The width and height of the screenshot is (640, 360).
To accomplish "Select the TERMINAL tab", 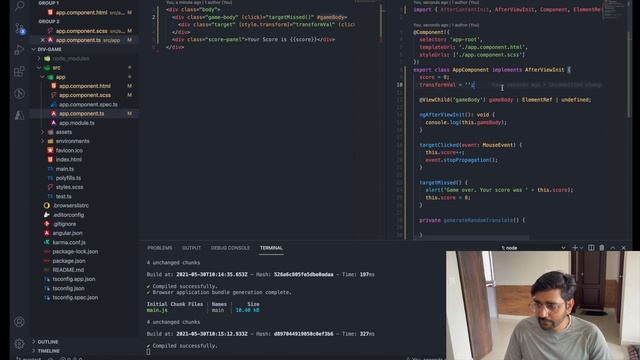I will click(271, 248).
